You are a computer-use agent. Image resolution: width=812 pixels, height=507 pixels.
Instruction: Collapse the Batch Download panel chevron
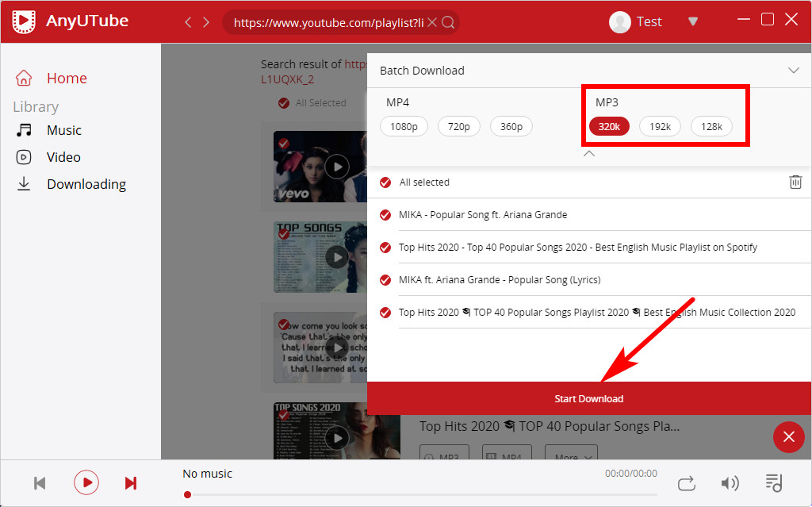[x=794, y=71]
